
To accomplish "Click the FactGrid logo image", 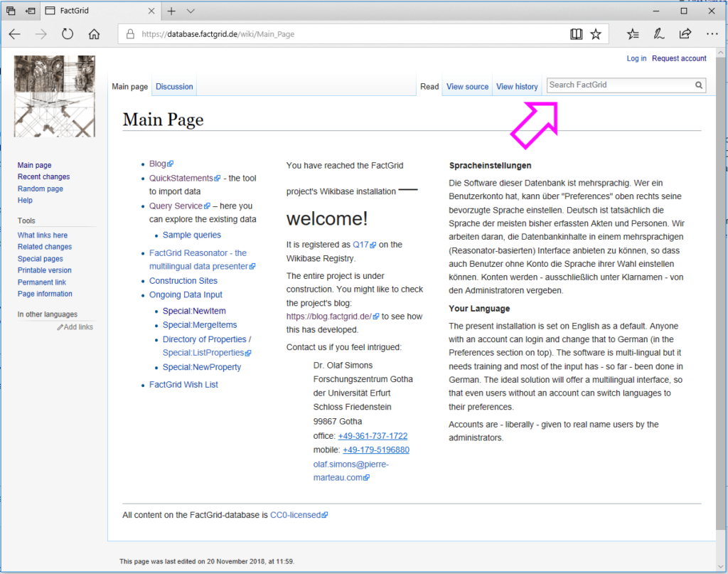I will coord(55,96).
